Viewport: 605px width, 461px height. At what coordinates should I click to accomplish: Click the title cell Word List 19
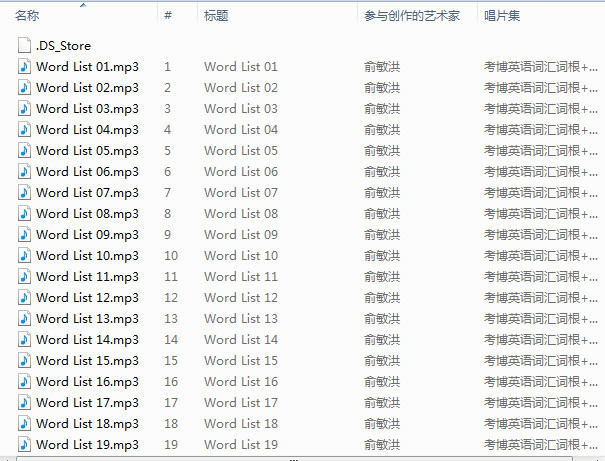pos(241,444)
